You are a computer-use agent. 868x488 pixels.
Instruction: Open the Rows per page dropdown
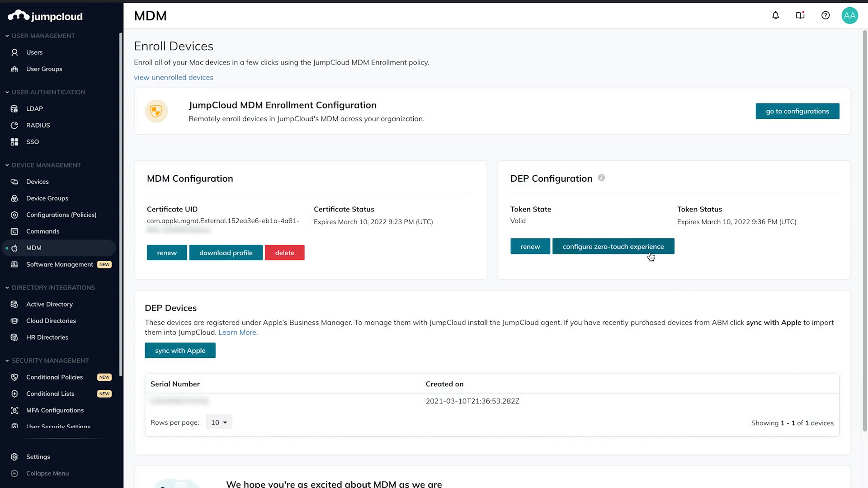[x=219, y=422]
